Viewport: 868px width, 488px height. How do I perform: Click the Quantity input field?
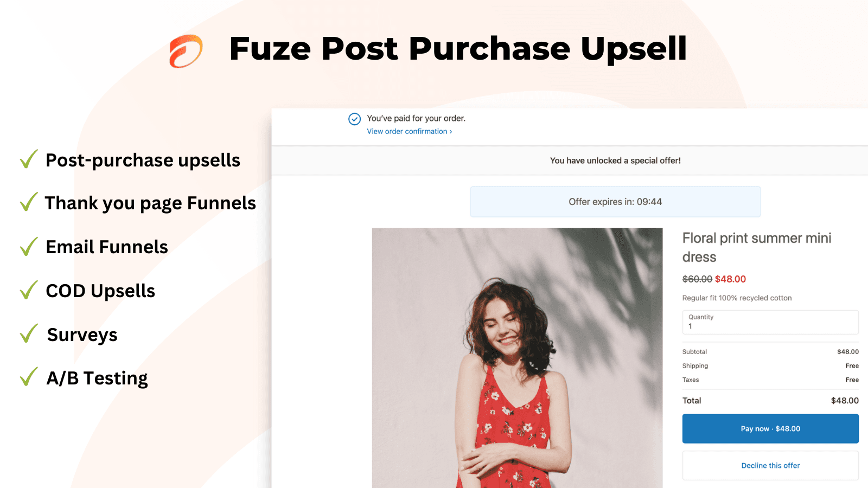(x=770, y=322)
